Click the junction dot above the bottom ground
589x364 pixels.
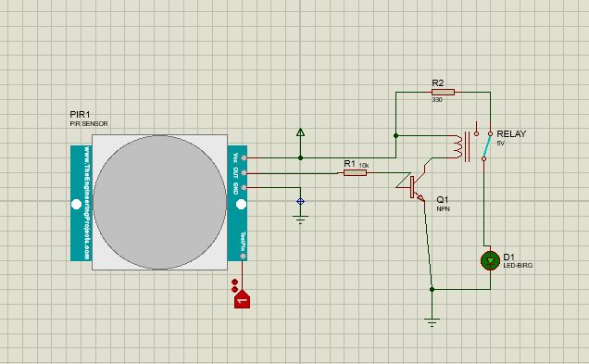(432, 289)
